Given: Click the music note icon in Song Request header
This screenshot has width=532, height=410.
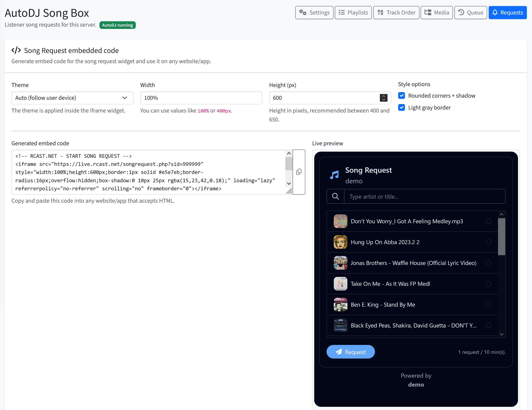Looking at the screenshot, I should pyautogui.click(x=334, y=175).
